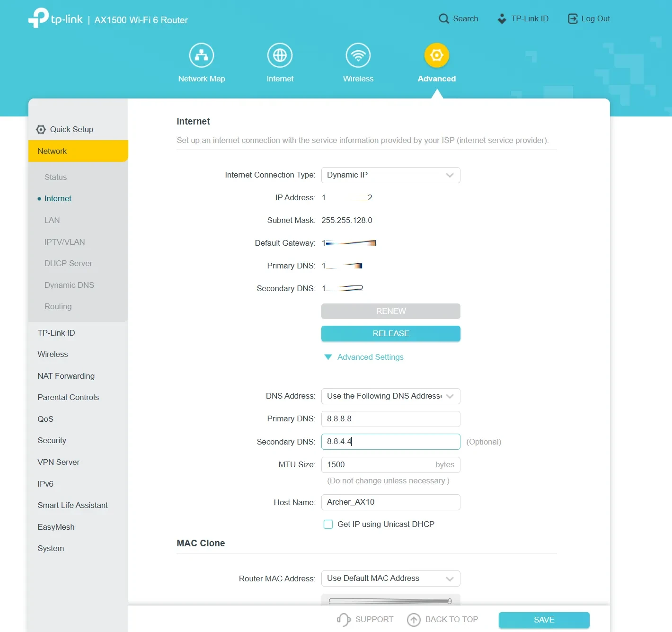Select the Wireless Wi-Fi icon

pyautogui.click(x=358, y=55)
